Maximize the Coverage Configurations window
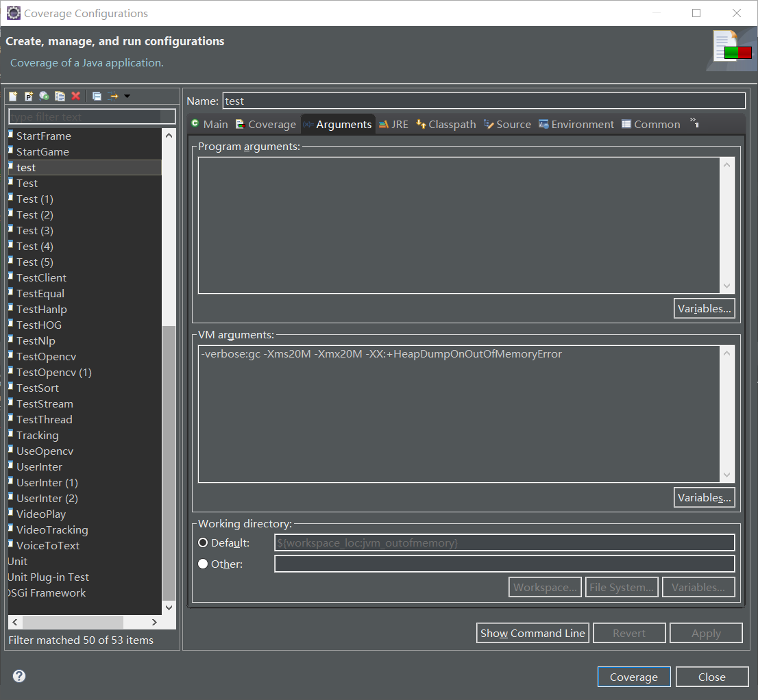The width and height of the screenshot is (758, 700). pos(696,13)
